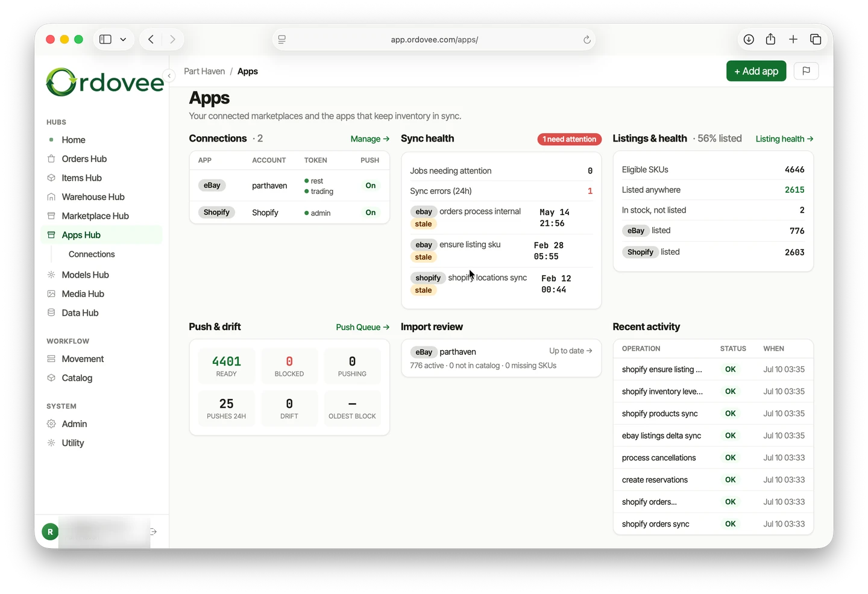Toggle the browser sidebar button
This screenshot has height=594, width=868.
click(x=105, y=39)
